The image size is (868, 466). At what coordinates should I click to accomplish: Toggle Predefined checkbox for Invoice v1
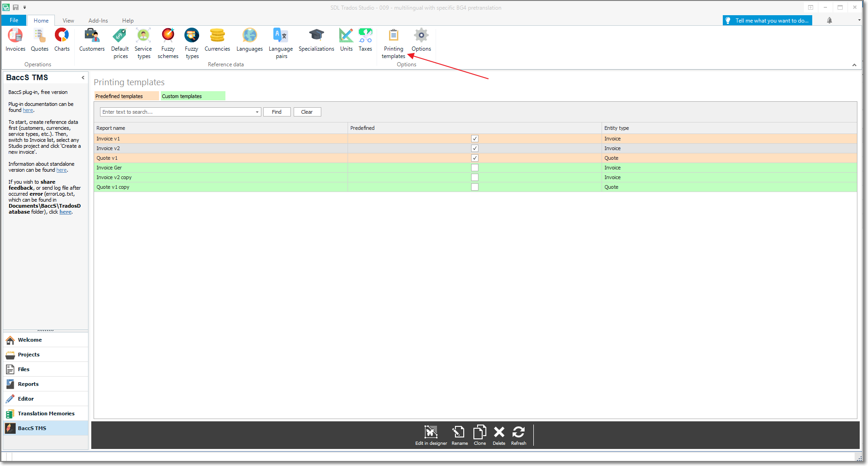[475, 139]
